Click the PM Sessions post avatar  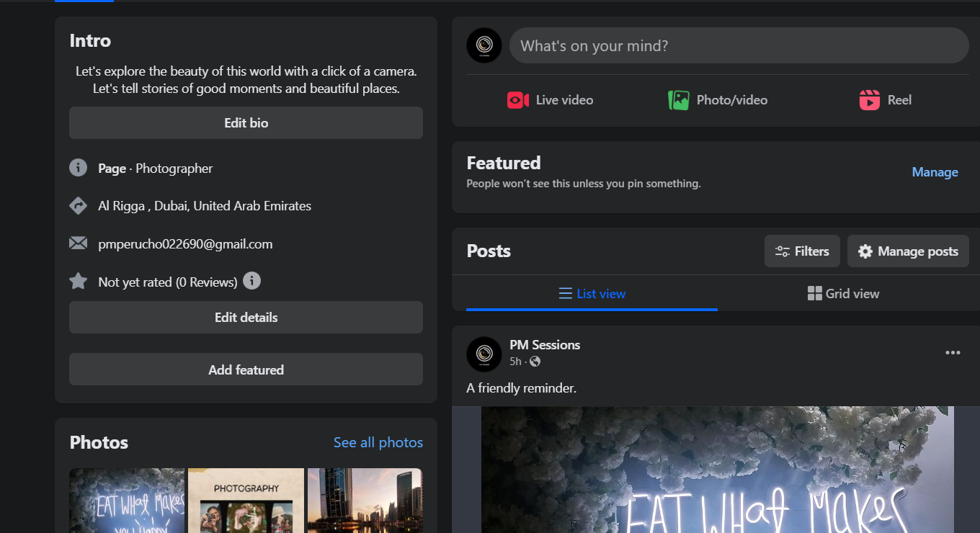pyautogui.click(x=484, y=354)
